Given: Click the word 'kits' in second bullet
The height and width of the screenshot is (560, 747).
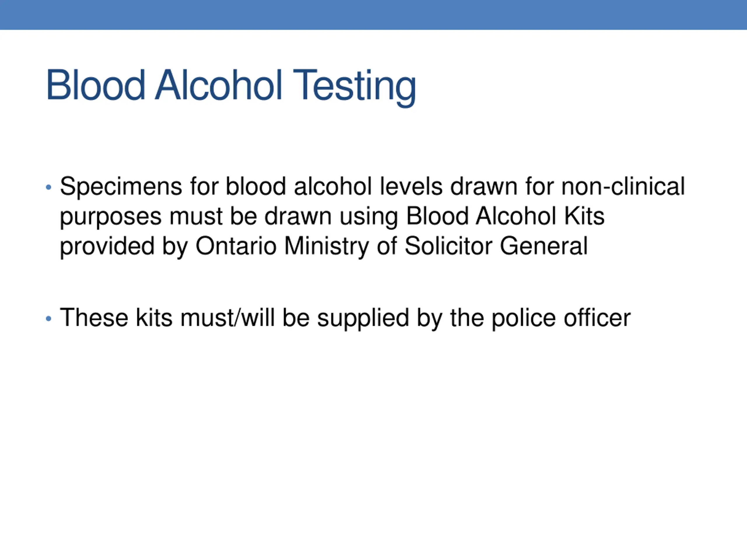Looking at the screenshot, I should pyautogui.click(x=154, y=318).
